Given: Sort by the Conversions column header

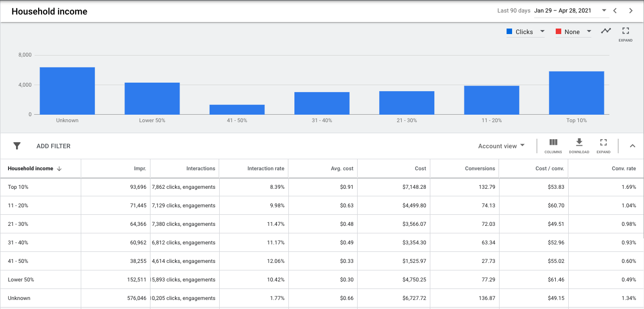Looking at the screenshot, I should point(480,168).
